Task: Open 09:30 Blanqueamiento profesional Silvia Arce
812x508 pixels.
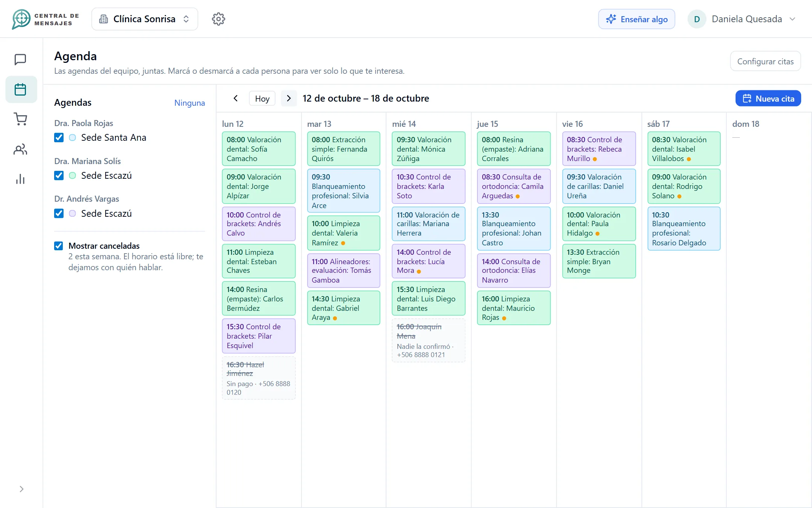Action: pos(344,191)
